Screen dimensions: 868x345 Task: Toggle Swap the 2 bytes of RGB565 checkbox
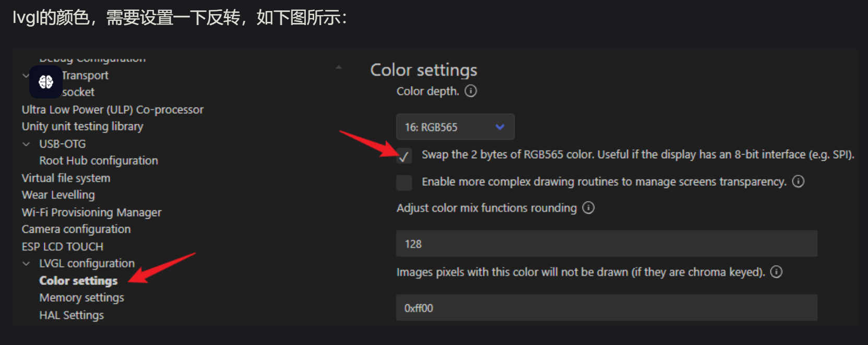tap(404, 156)
